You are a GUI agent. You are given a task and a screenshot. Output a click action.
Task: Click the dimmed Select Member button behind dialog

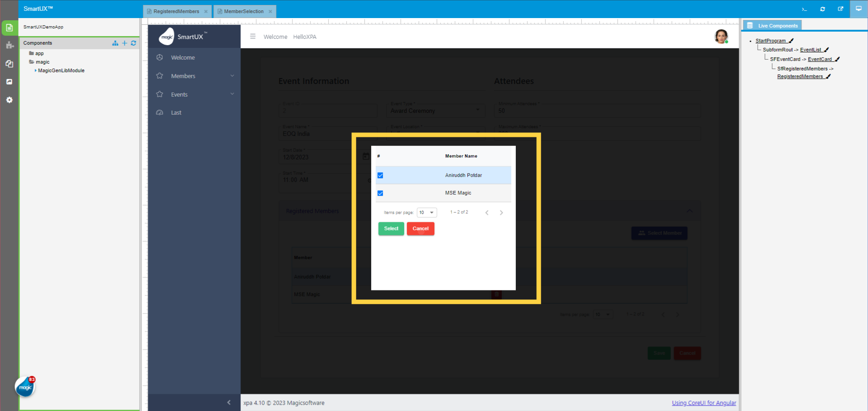pos(659,233)
